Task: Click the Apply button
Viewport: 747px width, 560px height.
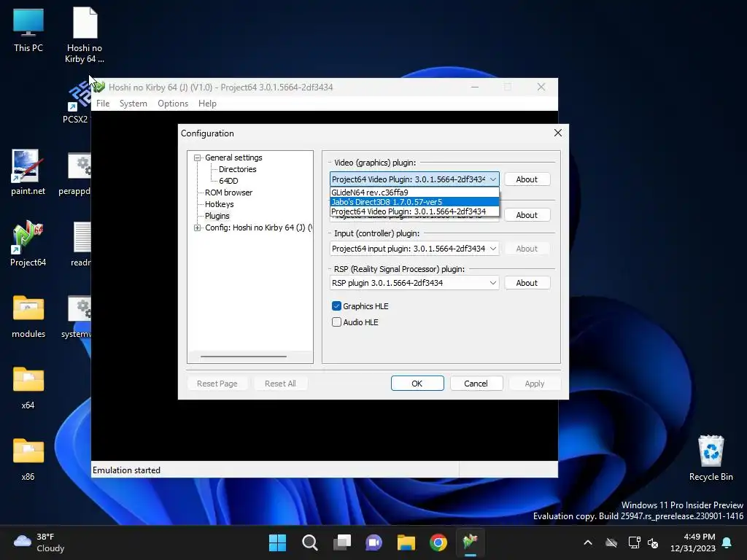Action: pyautogui.click(x=535, y=384)
